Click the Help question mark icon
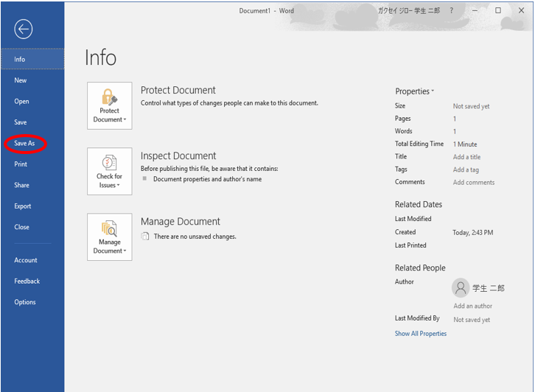 (452, 10)
